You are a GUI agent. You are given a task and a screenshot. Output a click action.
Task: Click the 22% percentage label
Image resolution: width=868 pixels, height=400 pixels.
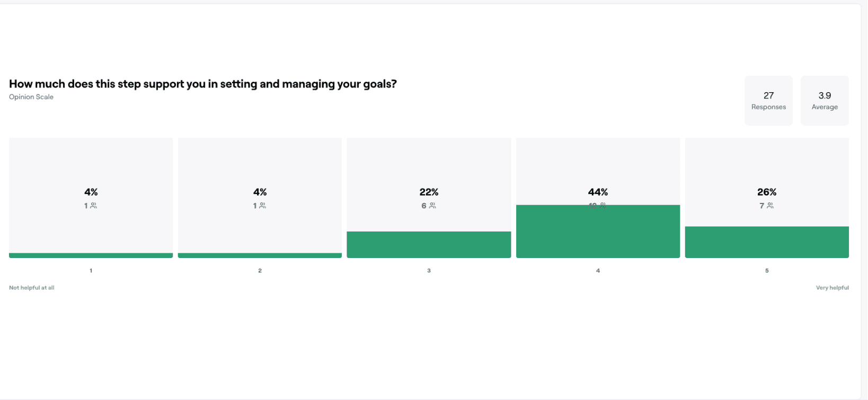tap(429, 192)
